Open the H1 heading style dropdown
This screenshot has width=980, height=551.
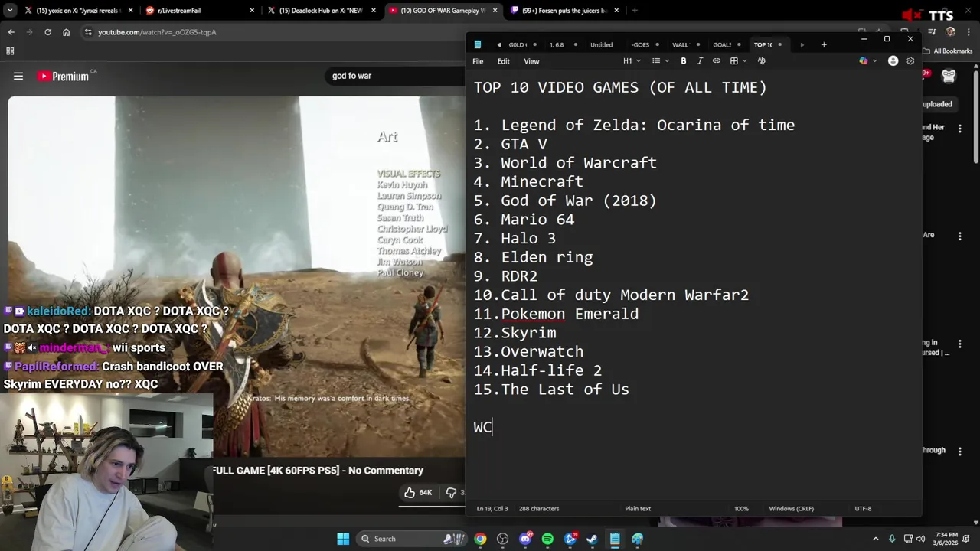tap(632, 61)
